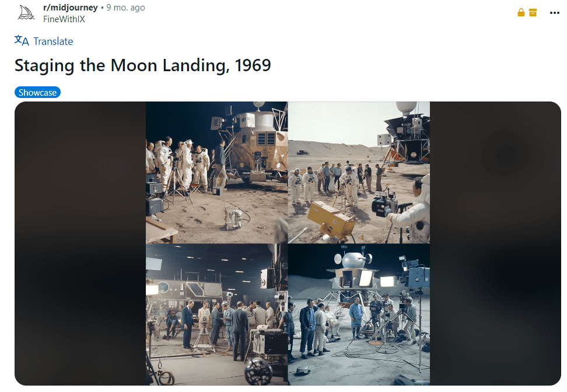Click the yellow archived post icon
Screen dimensions: 567x392
click(x=533, y=13)
